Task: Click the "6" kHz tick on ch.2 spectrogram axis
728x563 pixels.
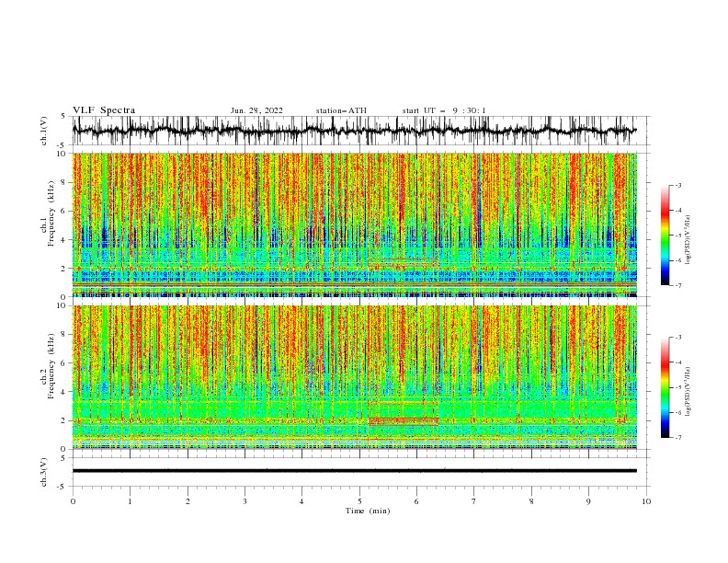Action: [64, 363]
